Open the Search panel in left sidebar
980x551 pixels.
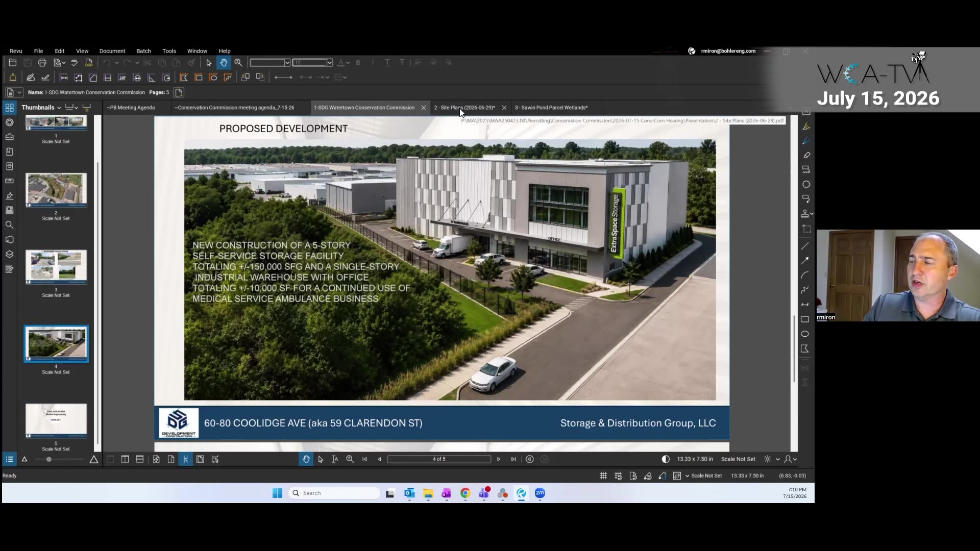click(9, 225)
